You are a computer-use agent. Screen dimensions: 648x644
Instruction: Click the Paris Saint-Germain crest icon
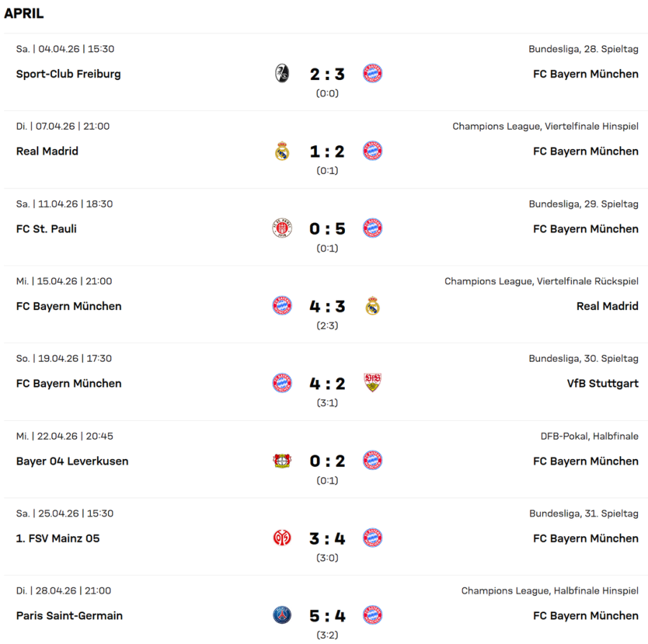click(x=282, y=616)
